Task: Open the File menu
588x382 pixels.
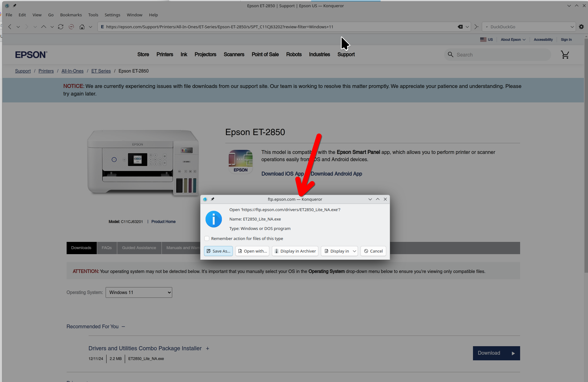Action: (9, 15)
